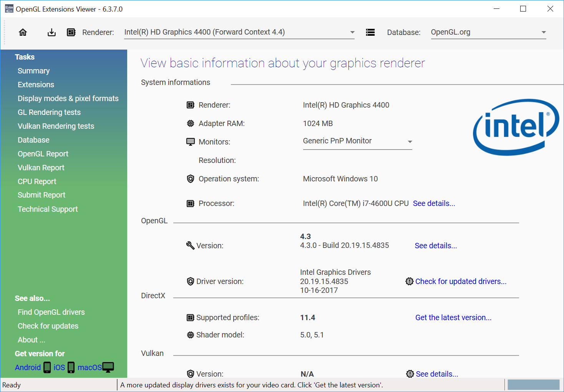This screenshot has height=392, width=564.
Task: Click See details link next to Processor
Action: (434, 203)
